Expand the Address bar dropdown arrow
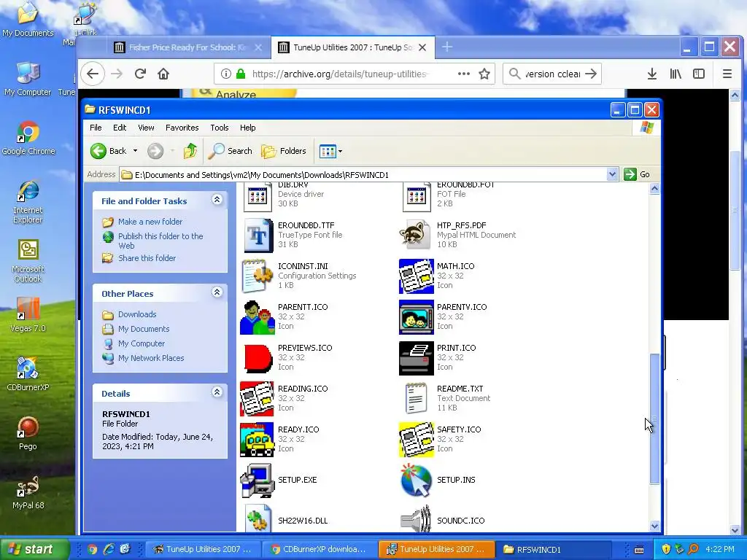The width and height of the screenshot is (747, 560). (612, 175)
